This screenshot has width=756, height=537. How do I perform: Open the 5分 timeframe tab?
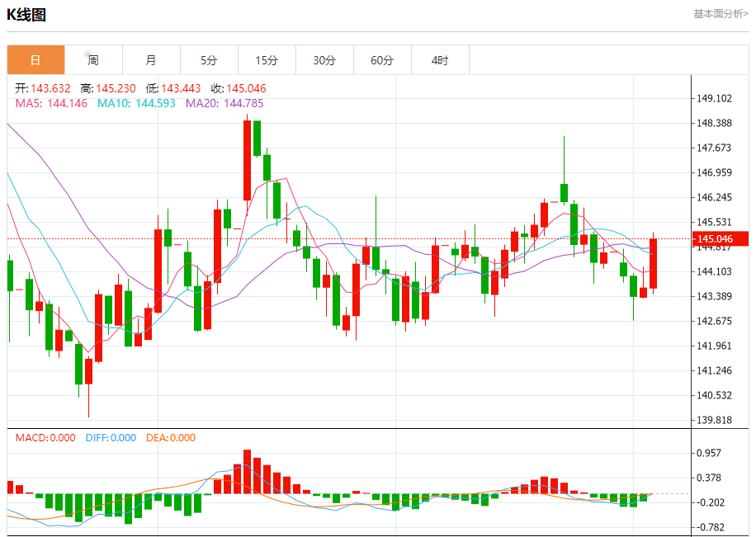[210, 60]
